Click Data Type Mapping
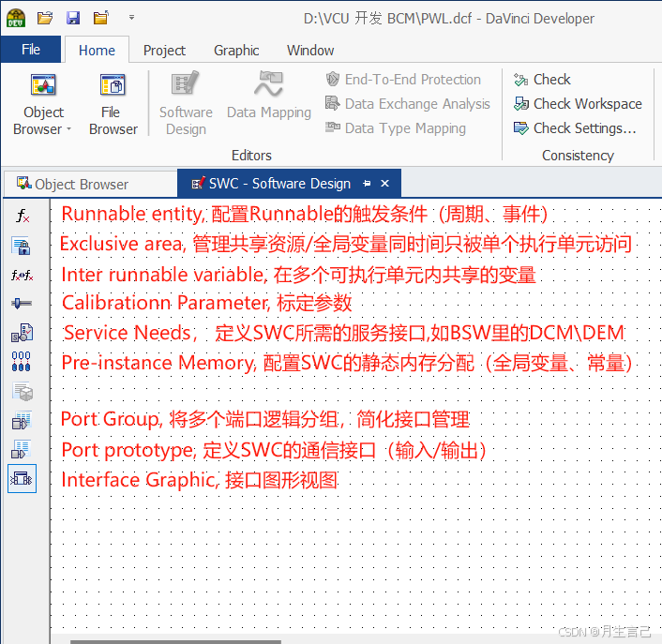 pos(396,128)
